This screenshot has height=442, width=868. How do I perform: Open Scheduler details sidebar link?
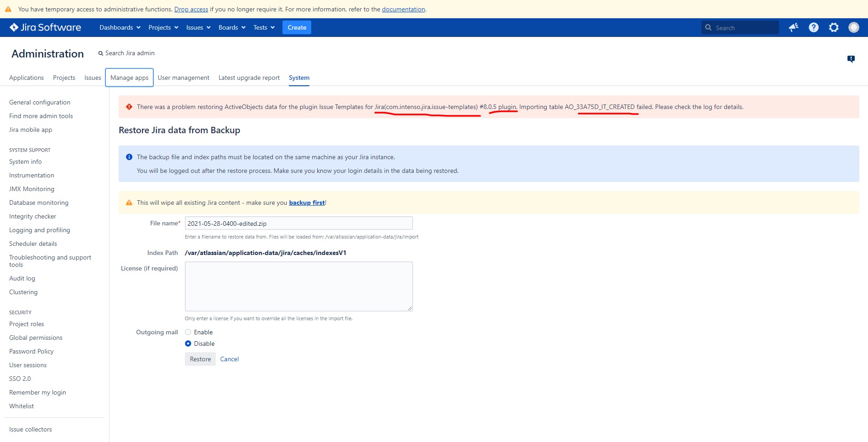(x=33, y=244)
